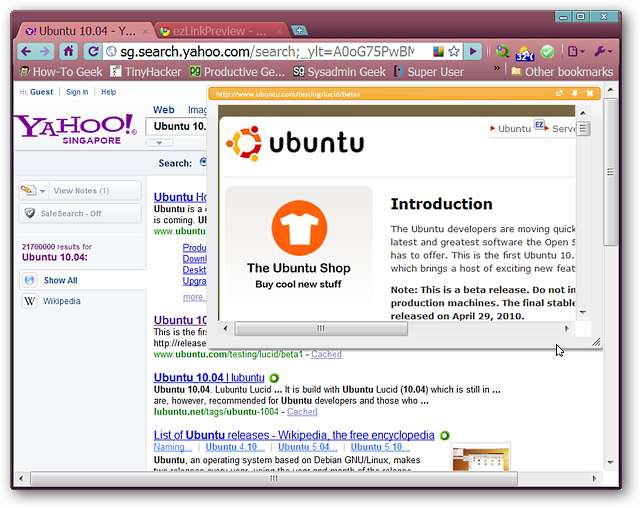This screenshot has height=508, width=640.
Task: Open the Other bookmarks folder
Action: (561, 72)
